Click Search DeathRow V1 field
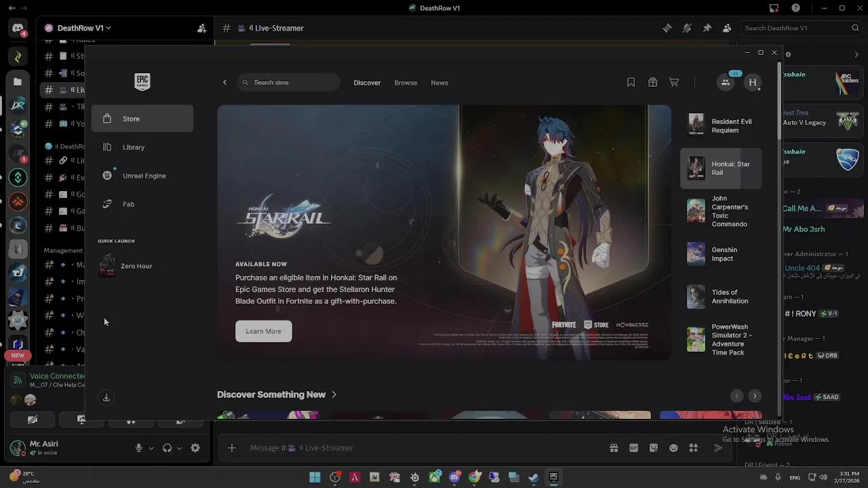Viewport: 868px width, 488px height. pos(802,28)
